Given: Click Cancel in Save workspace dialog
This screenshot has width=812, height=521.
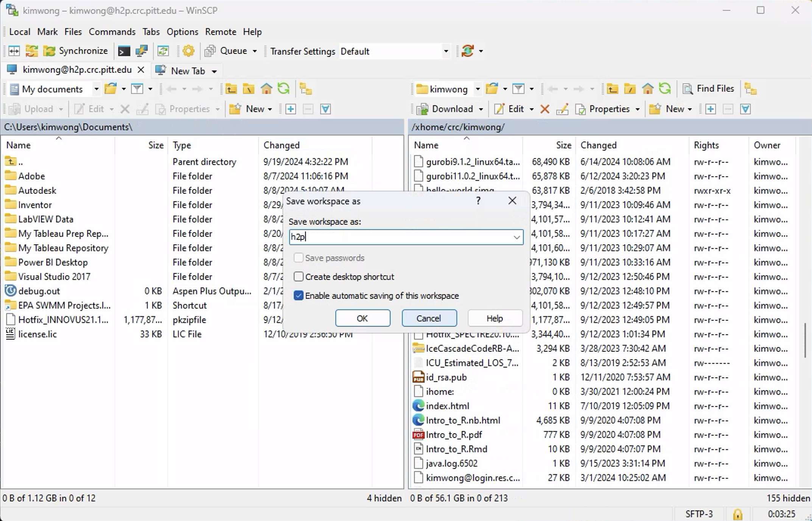Looking at the screenshot, I should (429, 318).
